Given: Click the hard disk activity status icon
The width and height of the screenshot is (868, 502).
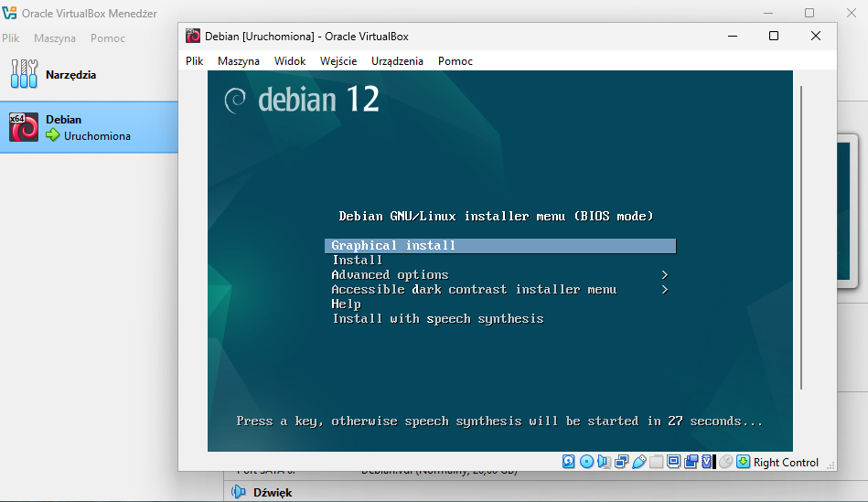Looking at the screenshot, I should click(x=569, y=462).
